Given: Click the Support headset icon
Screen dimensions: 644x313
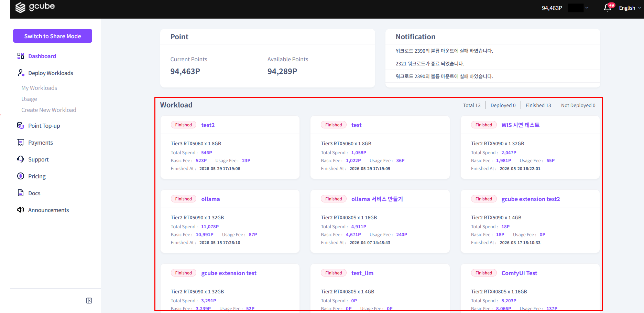Looking at the screenshot, I should point(21,159).
